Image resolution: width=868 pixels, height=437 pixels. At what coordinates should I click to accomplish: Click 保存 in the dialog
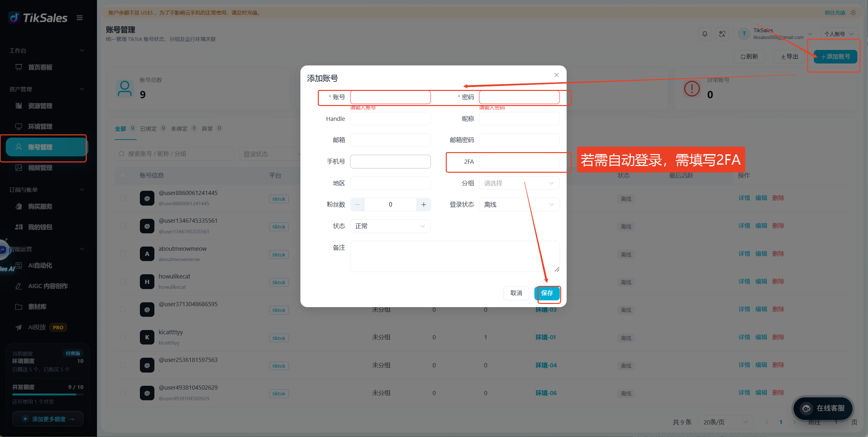pos(547,293)
